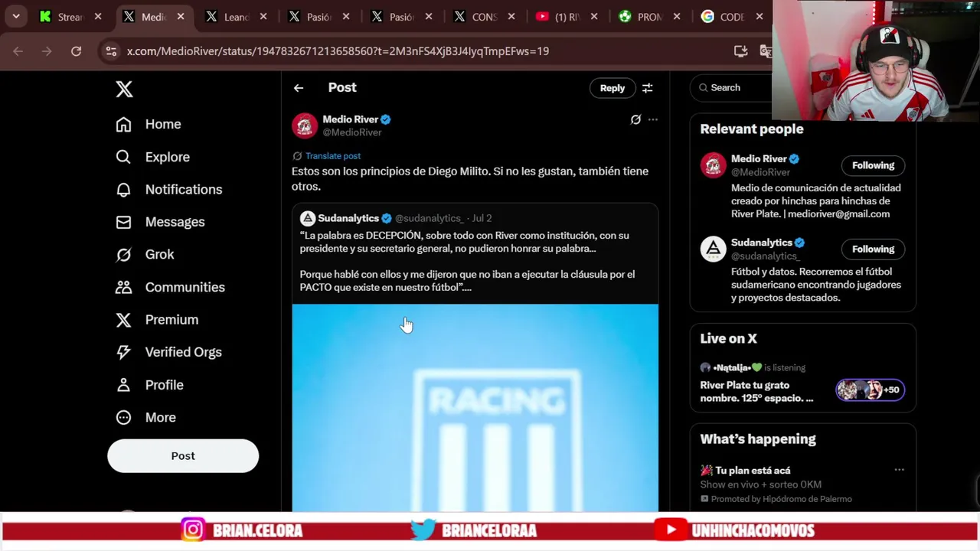Open the @MedioRiver handle on the post
Screen dimensions: 980x551
pos(352,132)
